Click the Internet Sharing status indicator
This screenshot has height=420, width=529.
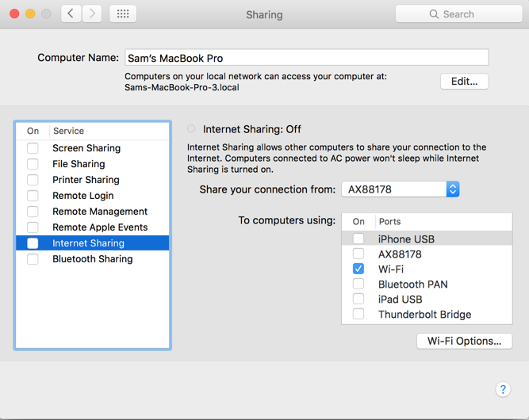click(x=191, y=128)
